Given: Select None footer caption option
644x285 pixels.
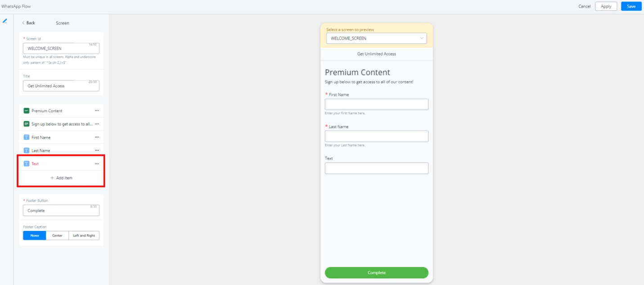Looking at the screenshot, I should (x=35, y=236).
